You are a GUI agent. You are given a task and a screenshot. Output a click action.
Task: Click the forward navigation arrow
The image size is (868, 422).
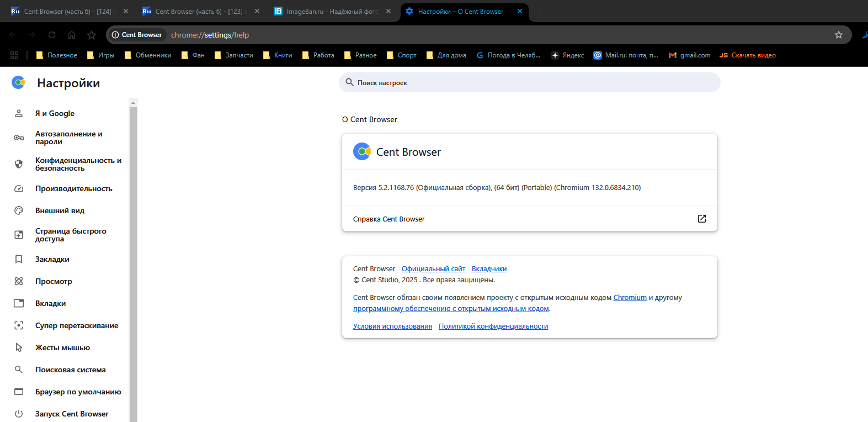click(32, 35)
